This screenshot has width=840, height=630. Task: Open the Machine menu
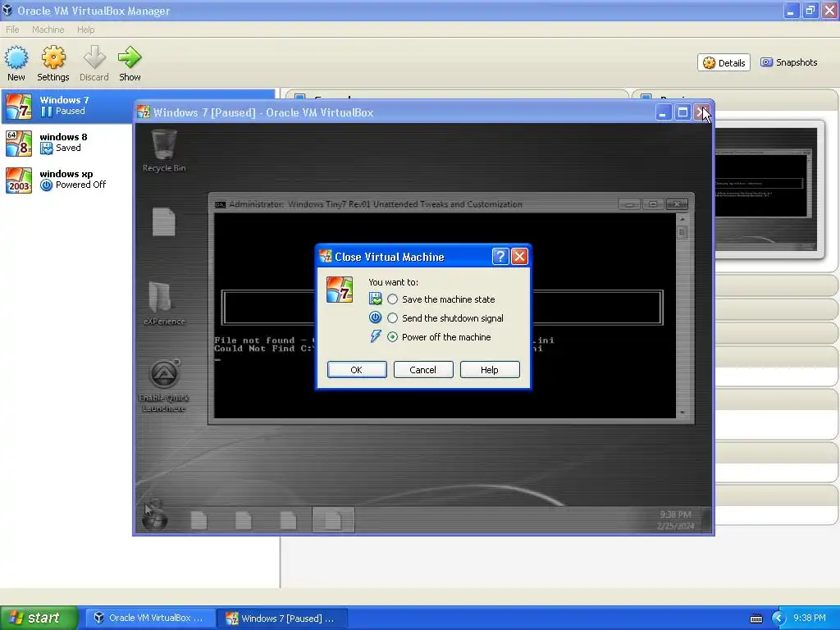click(48, 30)
